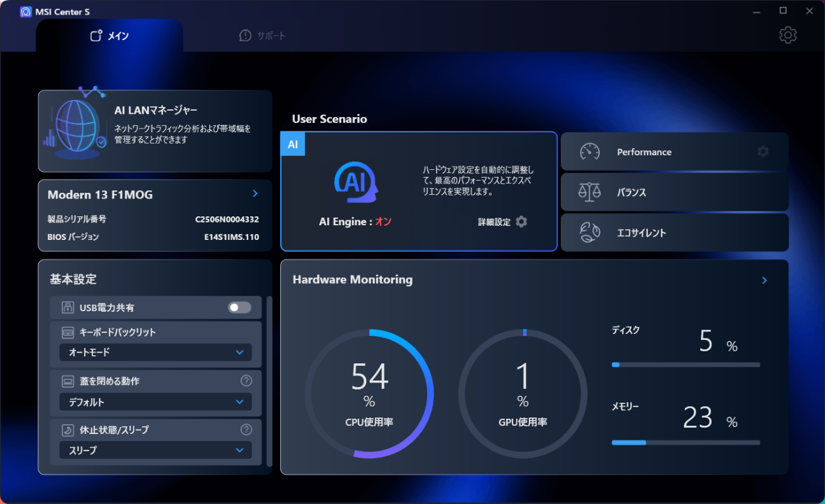825x504 pixels.
Task: Open the settings gear in the title bar
Action: (788, 35)
